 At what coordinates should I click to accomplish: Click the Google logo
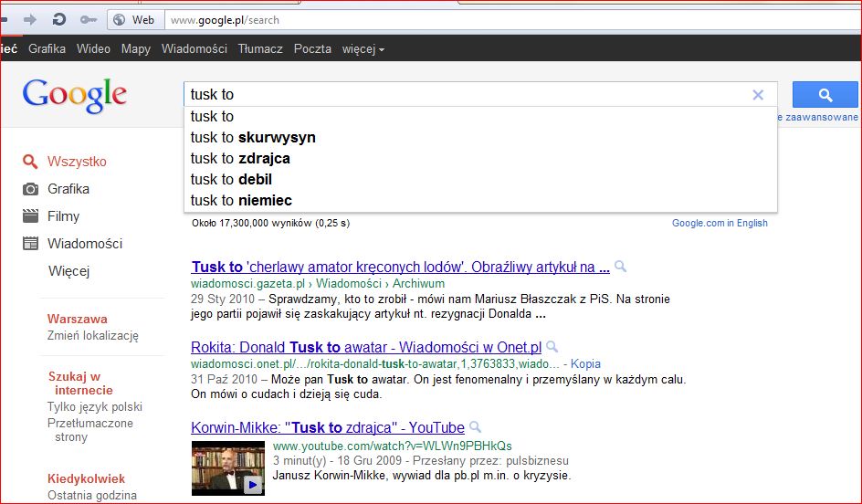(75, 95)
